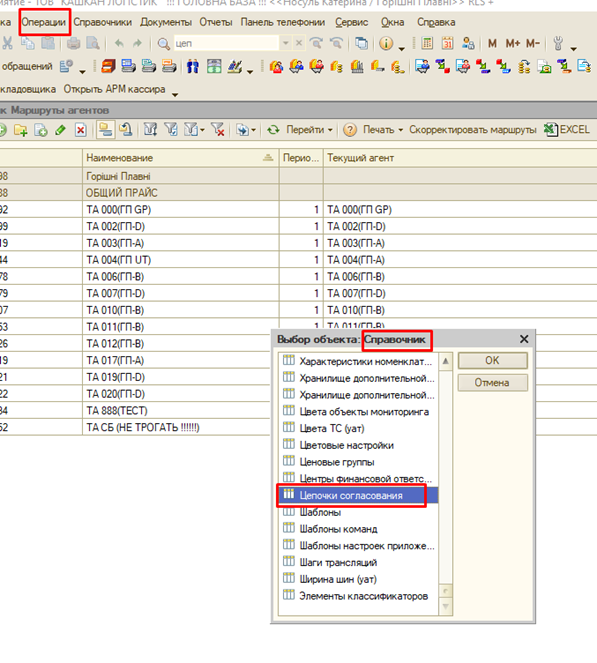The width and height of the screenshot is (597, 663).
Task: Click the calendar icon in top toolbar
Action: [x=447, y=43]
